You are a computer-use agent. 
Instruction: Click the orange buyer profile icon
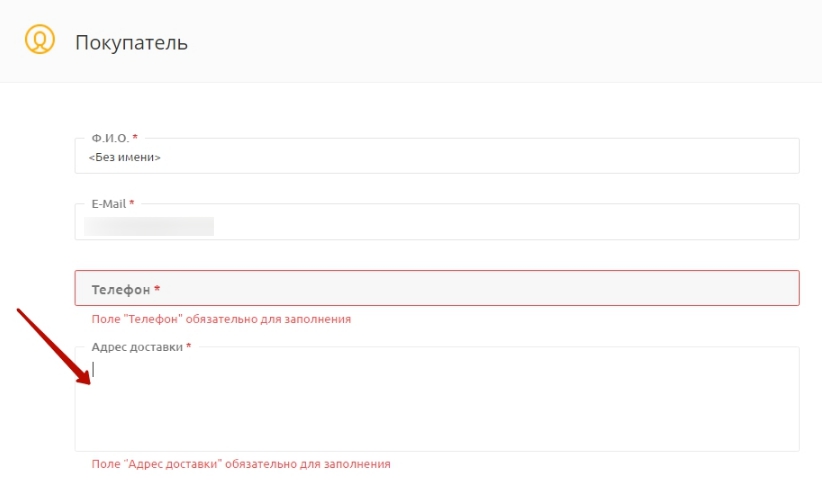click(x=38, y=43)
